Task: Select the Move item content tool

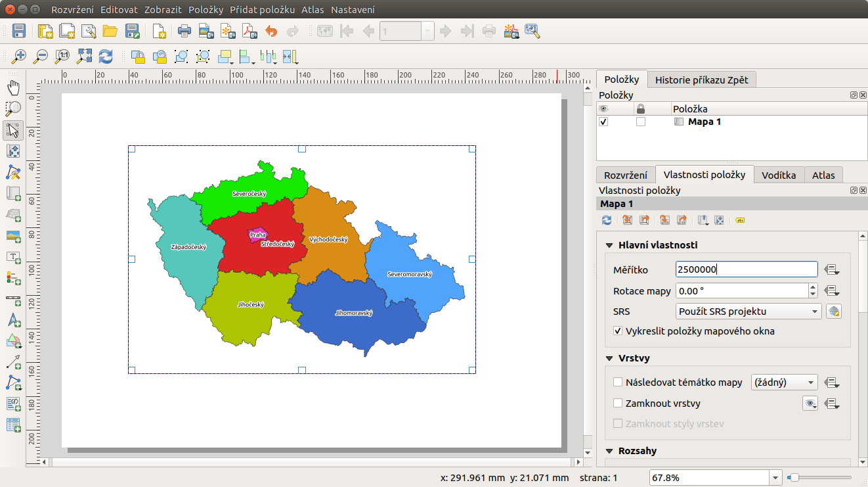Action: point(13,151)
